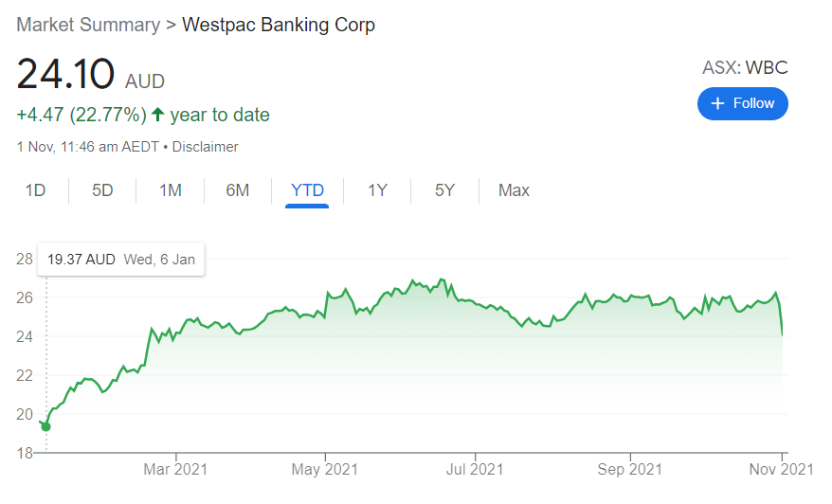Switch chart to 5Y range

[x=444, y=190]
